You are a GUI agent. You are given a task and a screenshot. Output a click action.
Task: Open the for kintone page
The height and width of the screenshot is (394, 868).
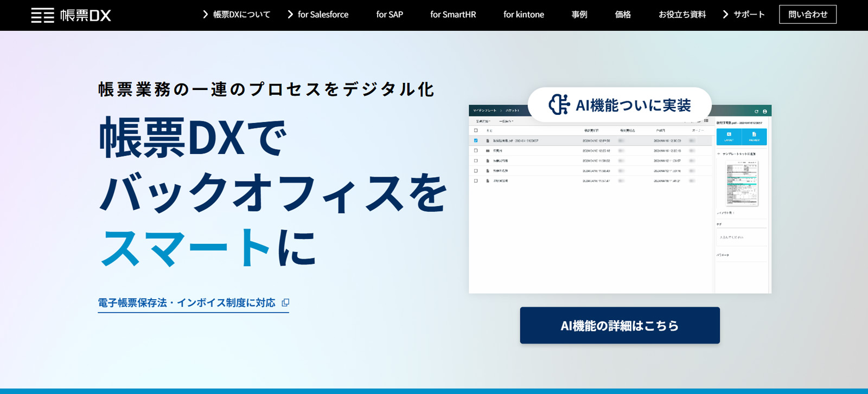tap(524, 15)
